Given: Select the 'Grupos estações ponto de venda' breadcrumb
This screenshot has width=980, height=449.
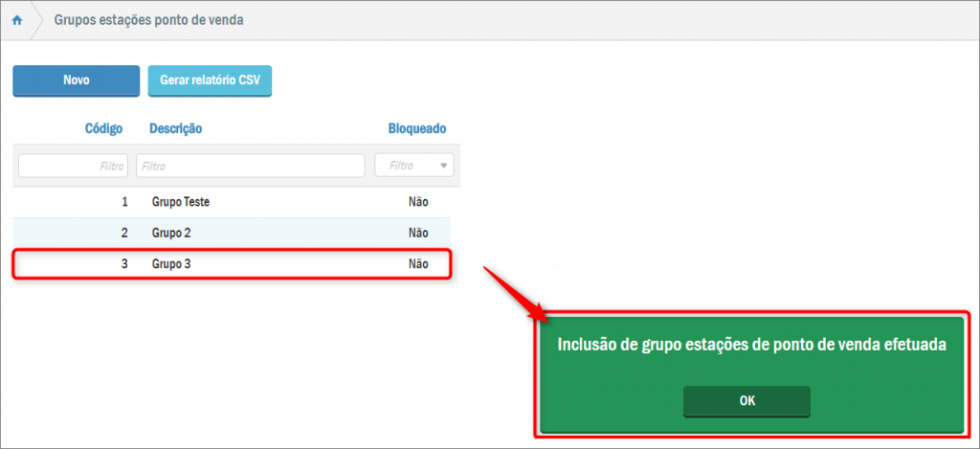Looking at the screenshot, I should click(148, 20).
